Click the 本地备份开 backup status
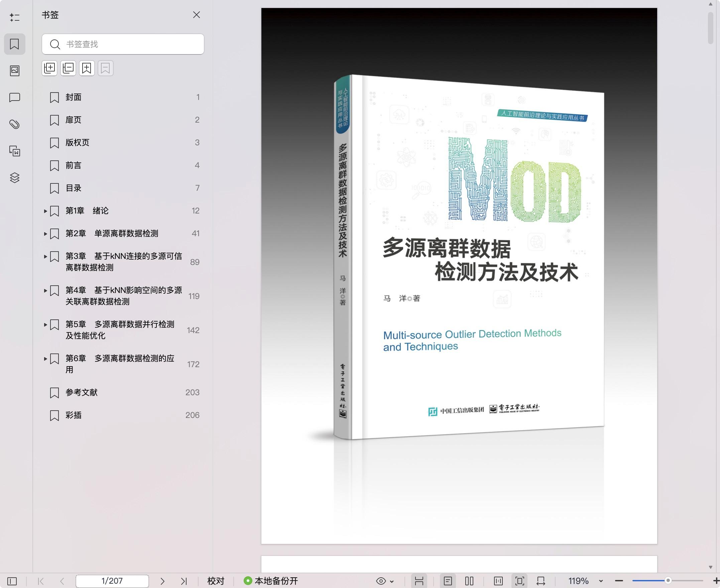Viewport: 720px width, 588px height. pyautogui.click(x=271, y=581)
